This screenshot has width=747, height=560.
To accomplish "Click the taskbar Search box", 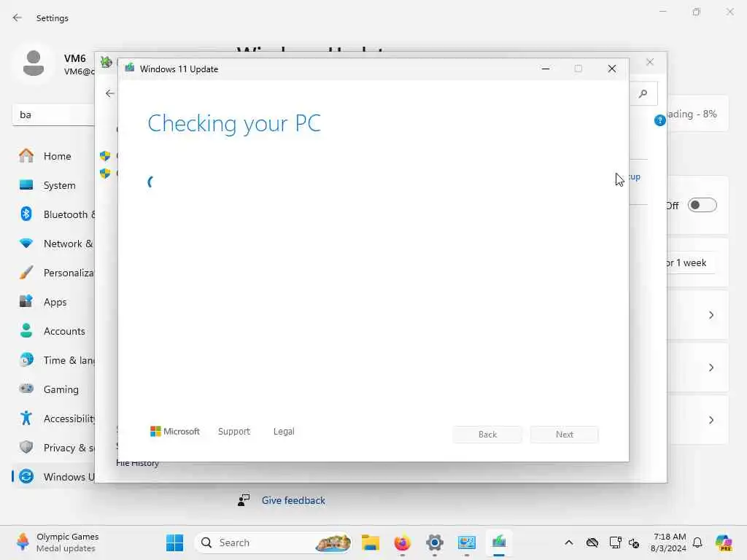I will coord(273,542).
